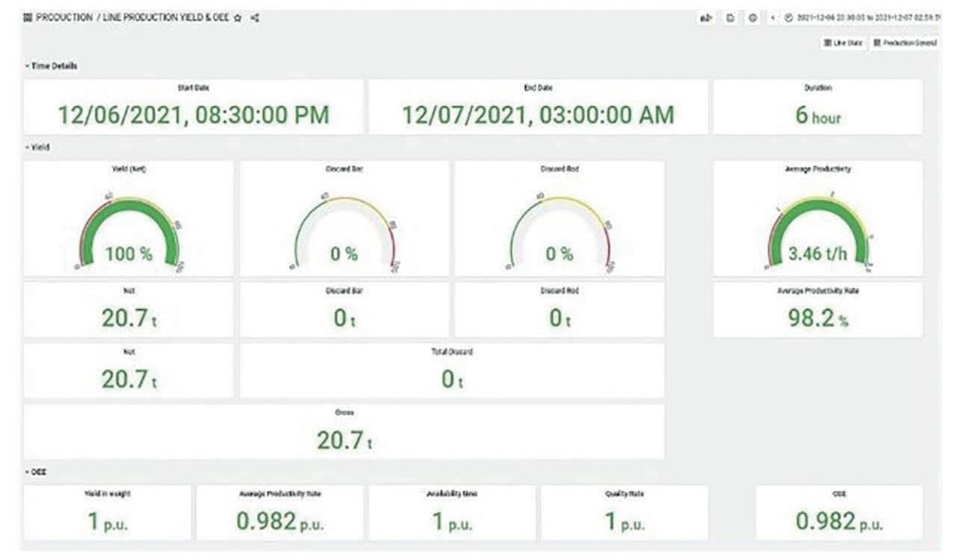Click the Add panel chart icon
The height and width of the screenshot is (560, 963).
tap(705, 18)
